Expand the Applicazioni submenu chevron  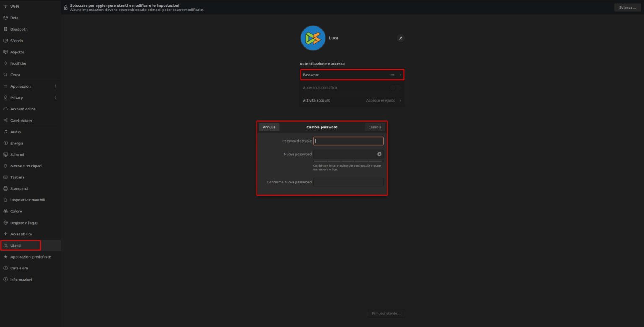[55, 86]
